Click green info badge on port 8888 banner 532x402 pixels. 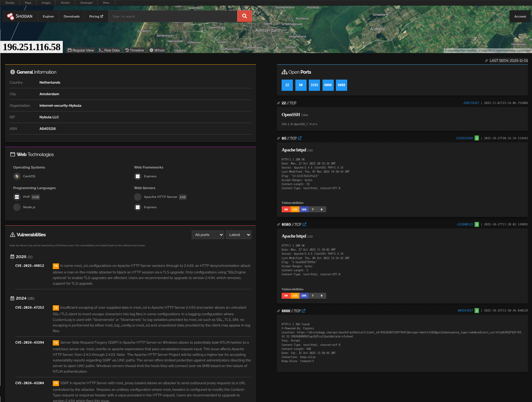[476, 311]
